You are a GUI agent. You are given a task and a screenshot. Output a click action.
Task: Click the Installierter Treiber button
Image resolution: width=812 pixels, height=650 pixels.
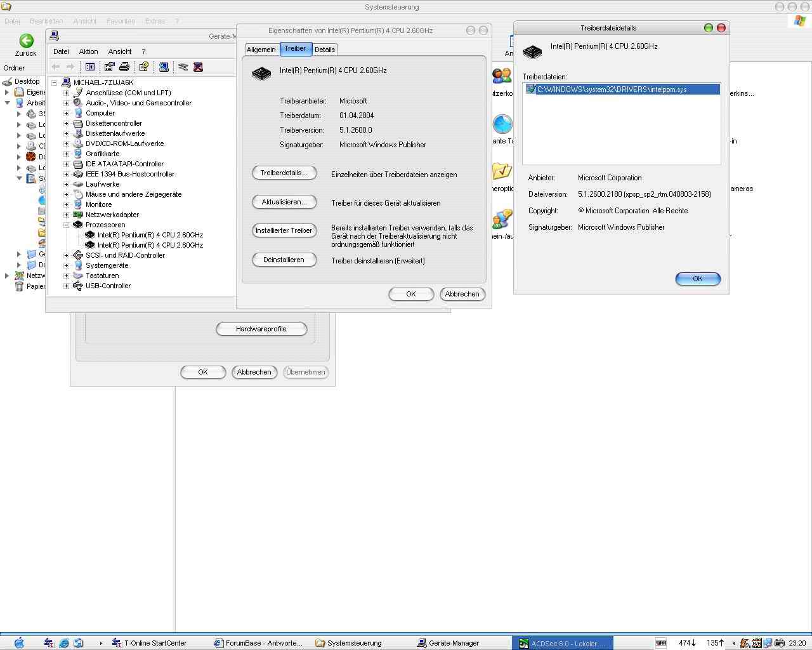[284, 230]
